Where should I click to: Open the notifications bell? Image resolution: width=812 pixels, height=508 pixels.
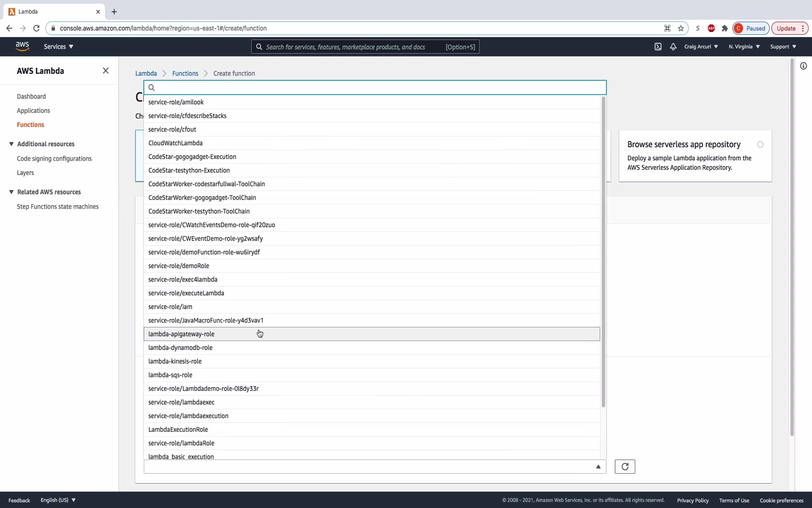point(673,47)
